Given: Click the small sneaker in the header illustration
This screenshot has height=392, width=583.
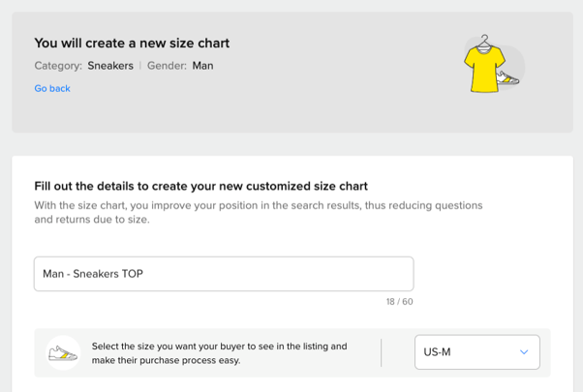Looking at the screenshot, I should pos(508,78).
